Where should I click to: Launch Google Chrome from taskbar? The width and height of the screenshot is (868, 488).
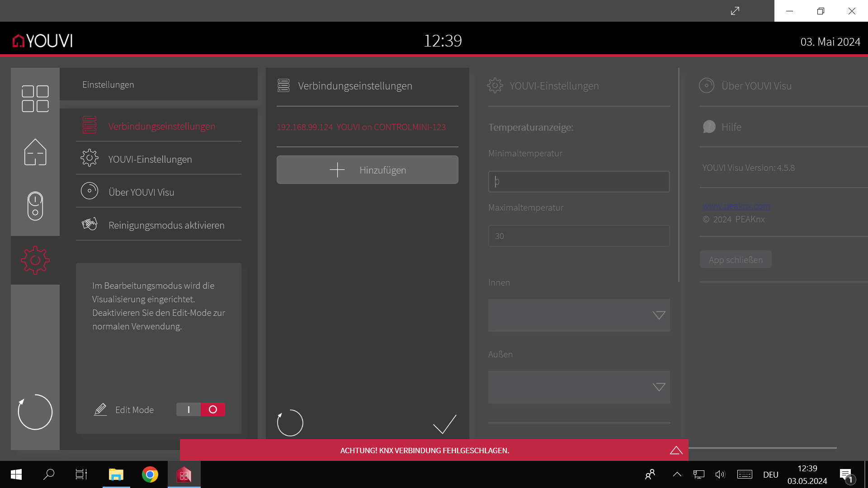[x=150, y=474]
